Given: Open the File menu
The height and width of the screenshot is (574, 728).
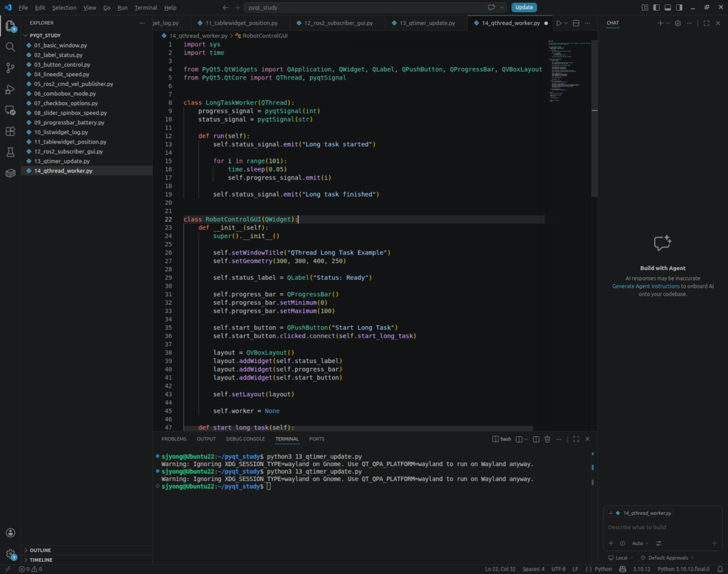Looking at the screenshot, I should [x=23, y=7].
